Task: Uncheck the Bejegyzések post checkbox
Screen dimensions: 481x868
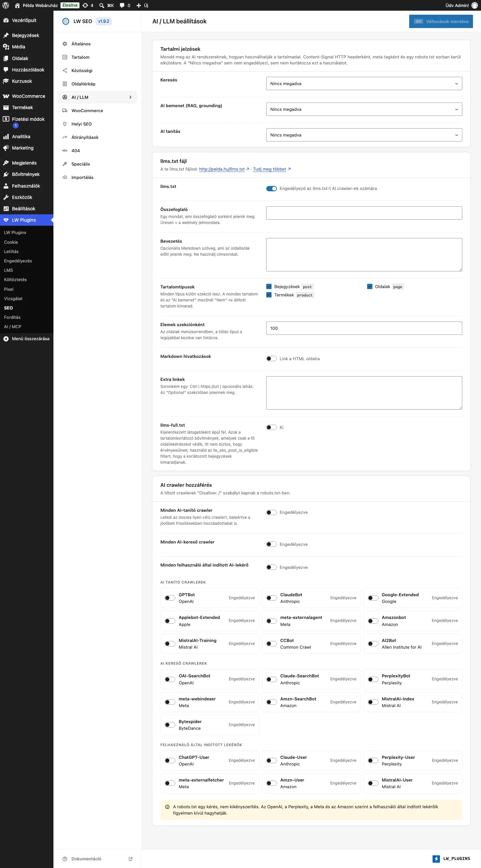Action: point(269,287)
